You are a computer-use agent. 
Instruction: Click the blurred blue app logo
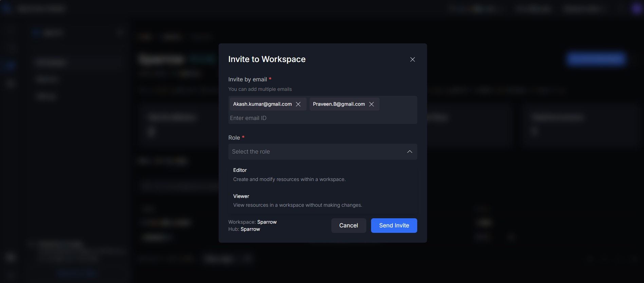pyautogui.click(x=6, y=8)
